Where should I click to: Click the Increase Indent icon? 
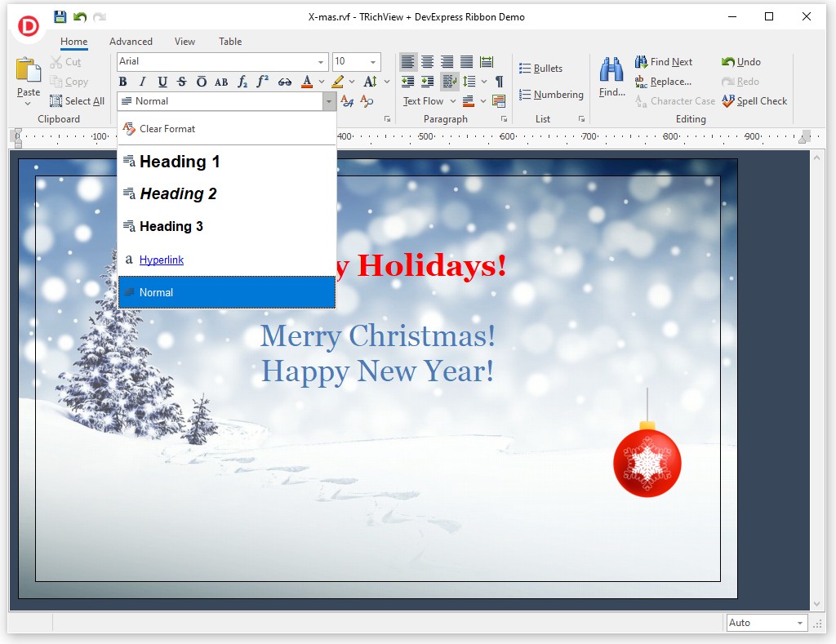pos(427,82)
